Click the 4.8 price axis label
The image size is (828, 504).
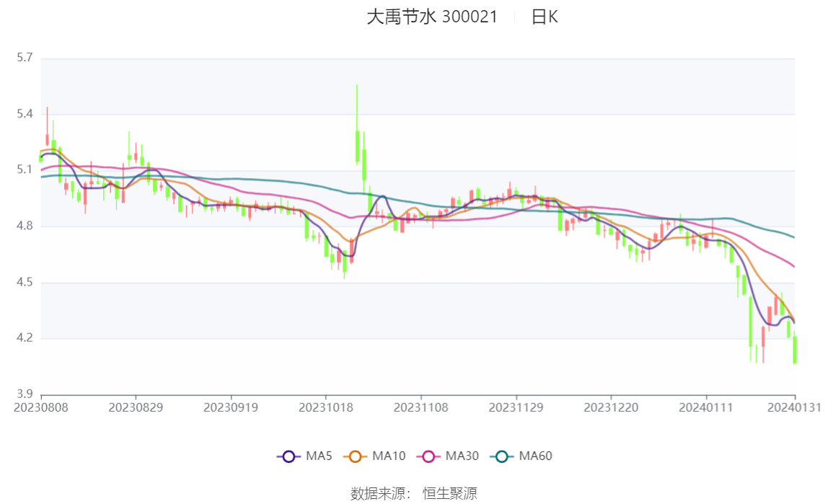25,226
